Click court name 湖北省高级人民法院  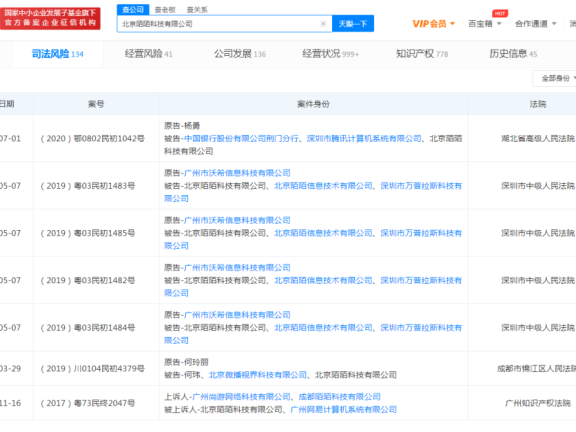pyautogui.click(x=538, y=138)
